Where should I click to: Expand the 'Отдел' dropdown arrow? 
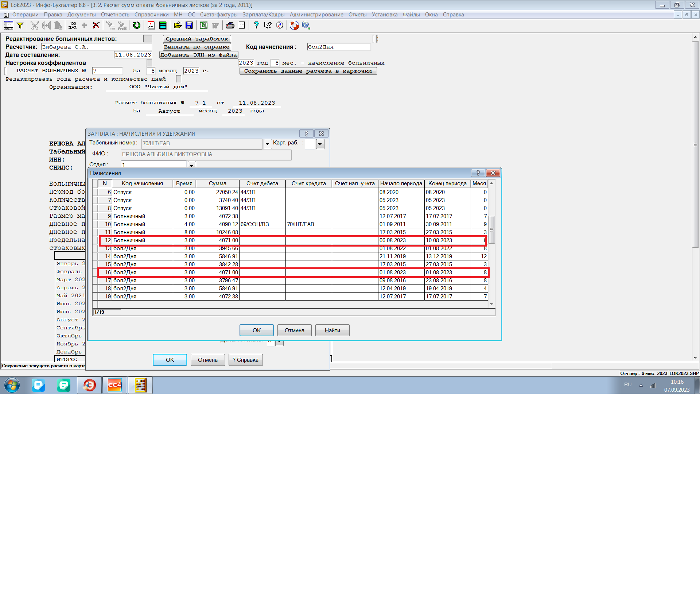pyautogui.click(x=192, y=165)
